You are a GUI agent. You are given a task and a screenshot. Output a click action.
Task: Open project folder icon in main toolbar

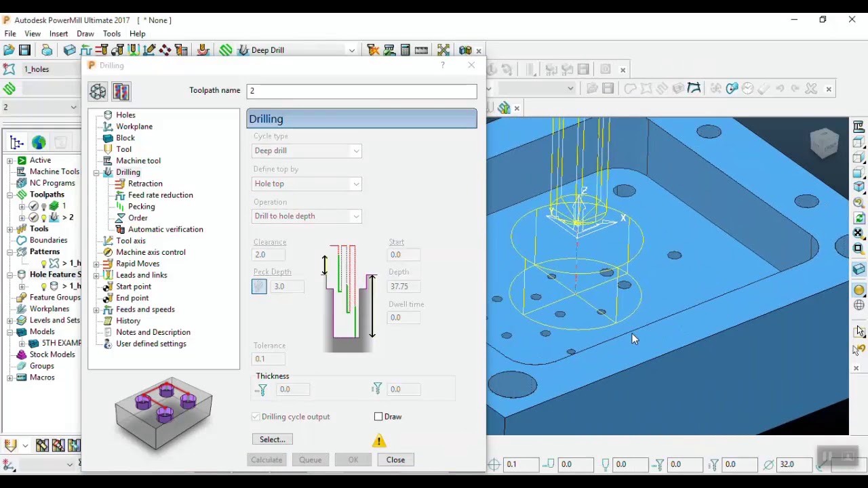pyautogui.click(x=9, y=50)
